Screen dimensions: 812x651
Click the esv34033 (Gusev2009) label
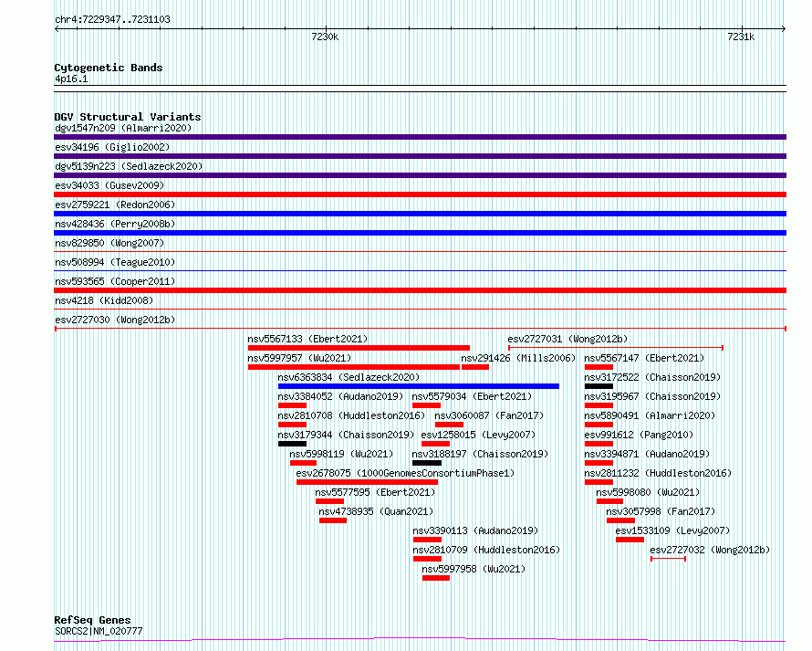click(109, 185)
